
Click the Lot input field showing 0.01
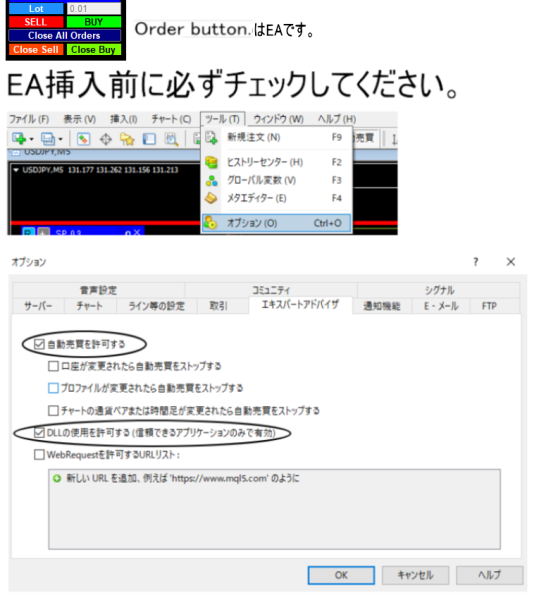click(x=94, y=8)
